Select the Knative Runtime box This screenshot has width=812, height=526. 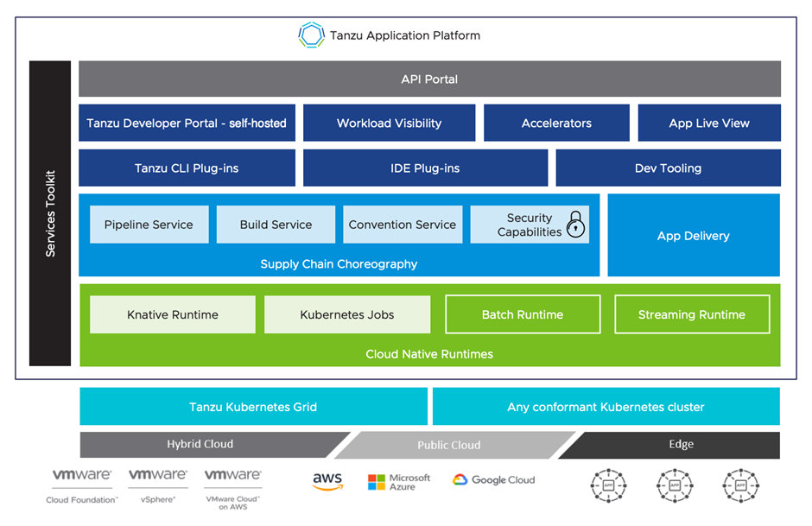coord(172,314)
